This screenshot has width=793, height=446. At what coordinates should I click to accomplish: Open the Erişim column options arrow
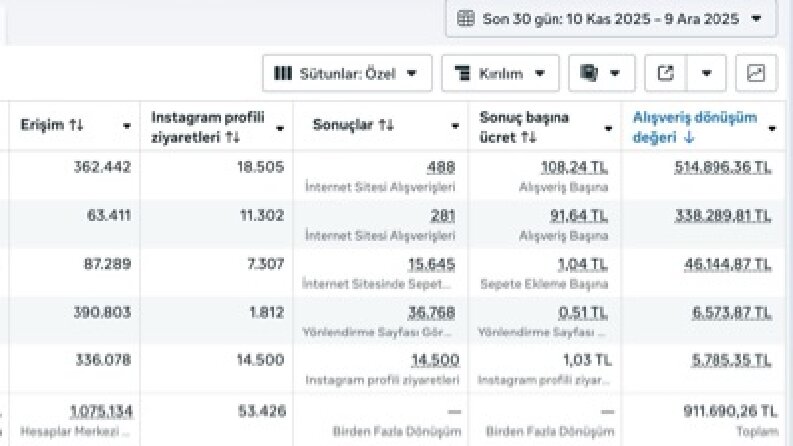pos(127,126)
